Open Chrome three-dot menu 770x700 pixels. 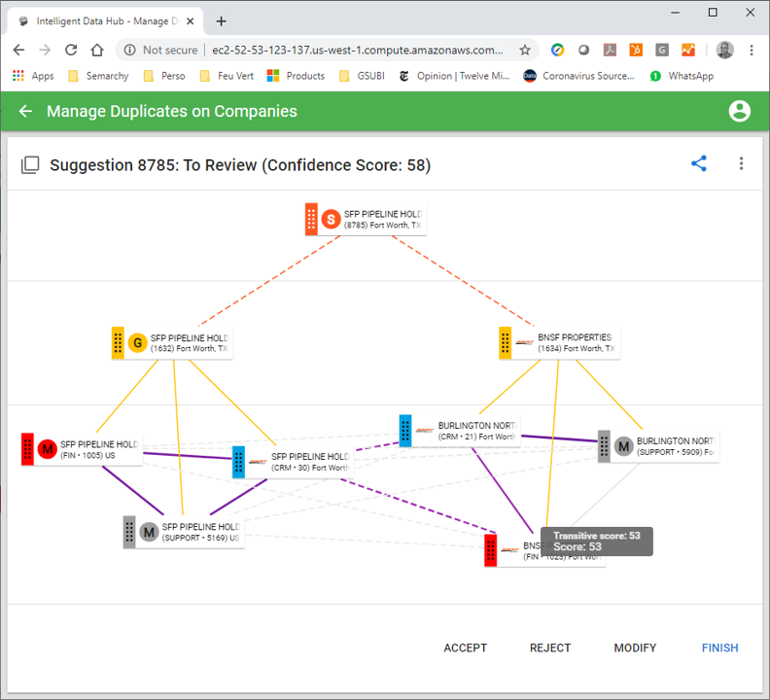pyautogui.click(x=752, y=50)
